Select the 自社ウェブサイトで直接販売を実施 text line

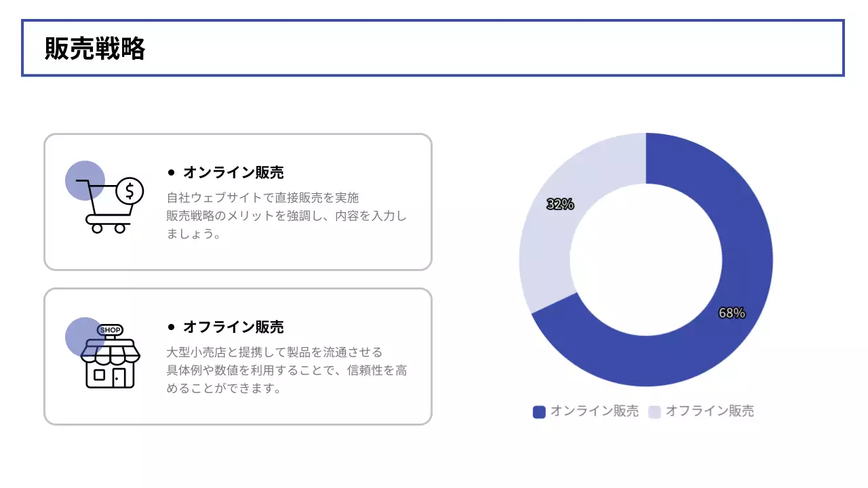pos(262,198)
